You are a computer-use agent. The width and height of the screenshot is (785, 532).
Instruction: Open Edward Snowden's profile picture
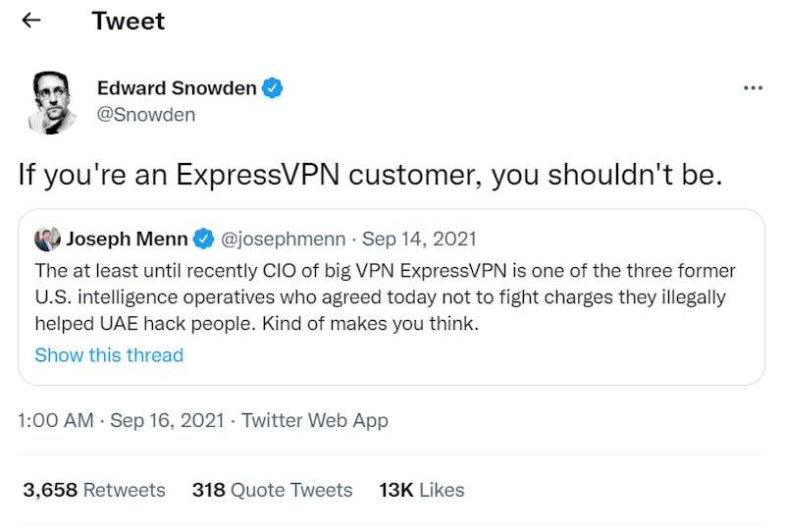(53, 102)
